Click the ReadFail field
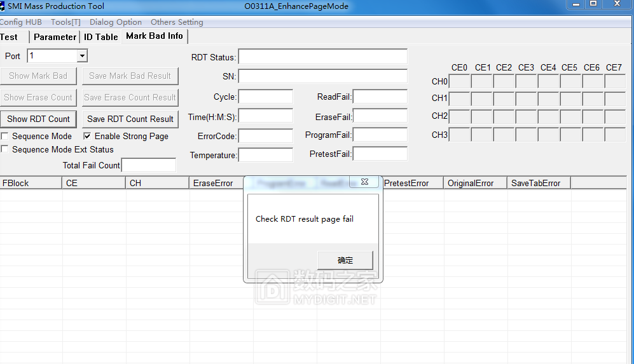634x364 pixels. point(380,97)
